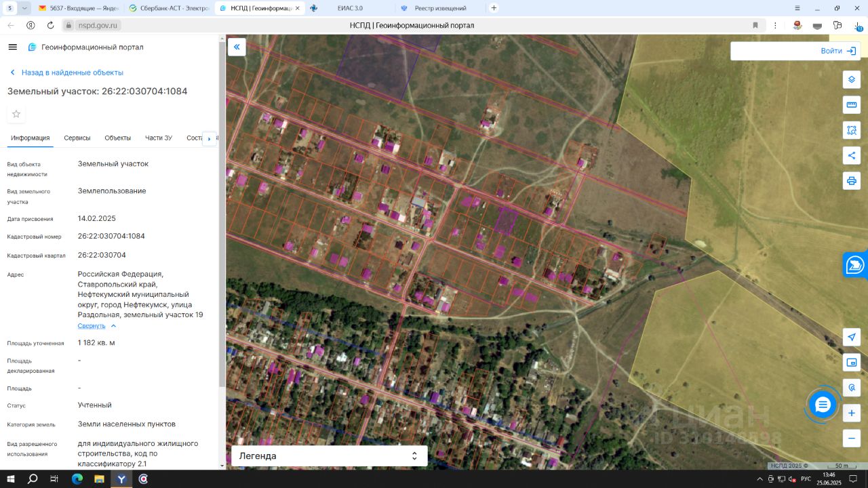Image resolution: width=868 pixels, height=488 pixels.
Task: Switch keyboard language РУС indicator
Action: 806,479
